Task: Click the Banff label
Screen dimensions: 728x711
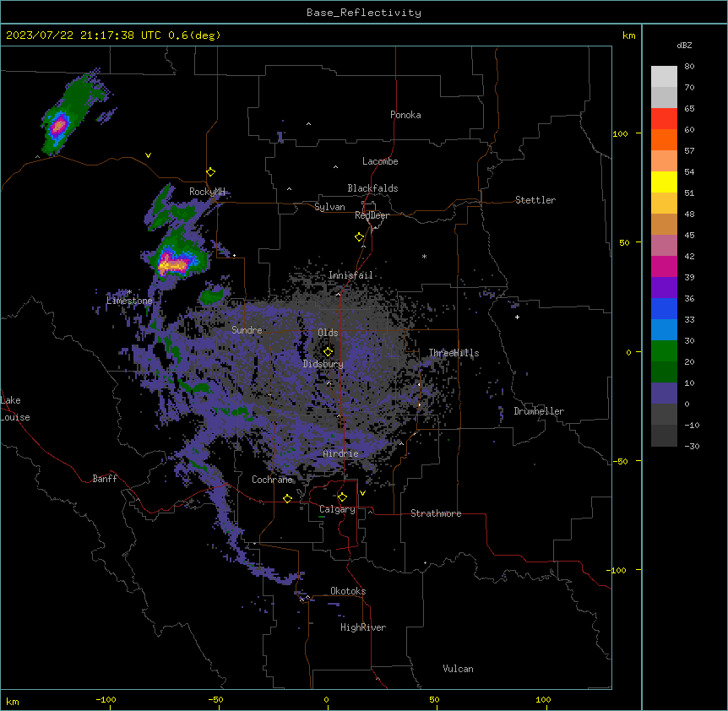Action: pos(105,479)
